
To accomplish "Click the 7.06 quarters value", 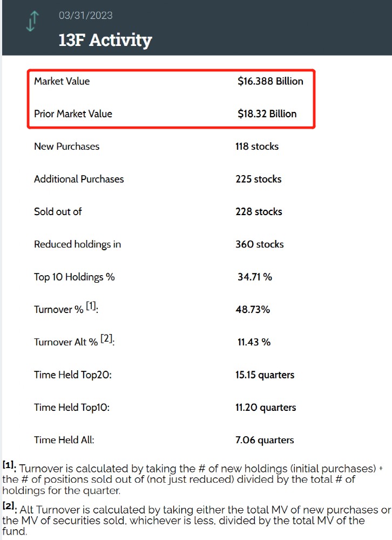I will (x=265, y=440).
